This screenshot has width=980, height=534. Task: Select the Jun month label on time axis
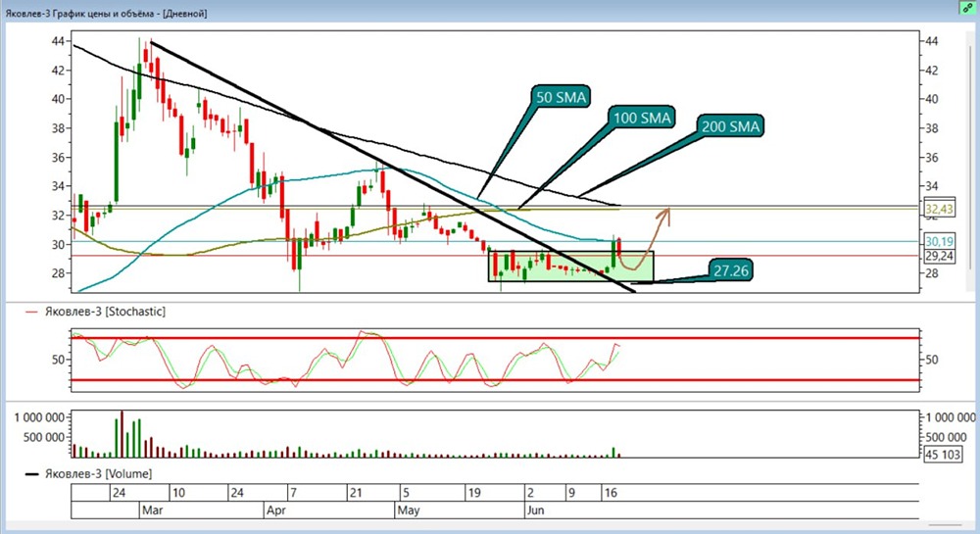click(536, 510)
